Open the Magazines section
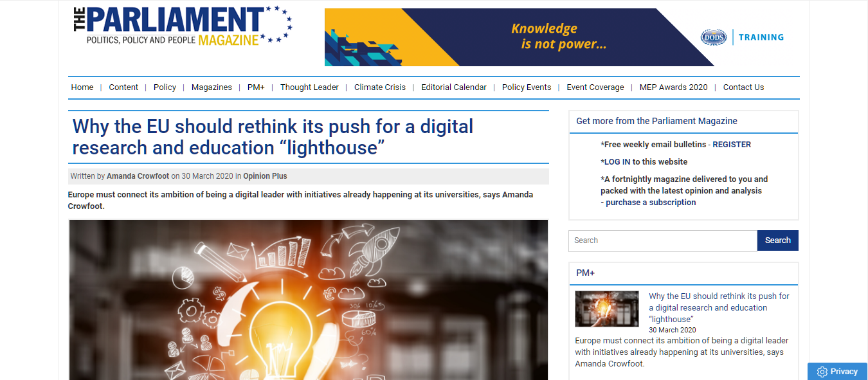The width and height of the screenshot is (868, 380). click(x=212, y=87)
